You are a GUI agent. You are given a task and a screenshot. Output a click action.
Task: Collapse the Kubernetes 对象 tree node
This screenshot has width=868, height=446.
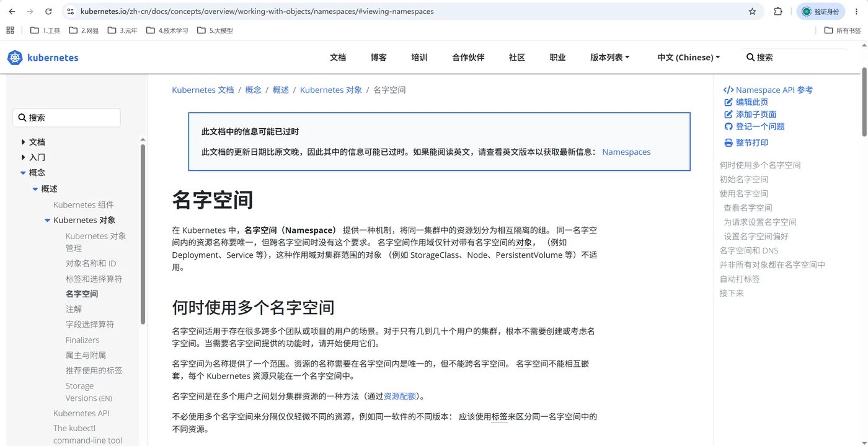click(x=48, y=221)
